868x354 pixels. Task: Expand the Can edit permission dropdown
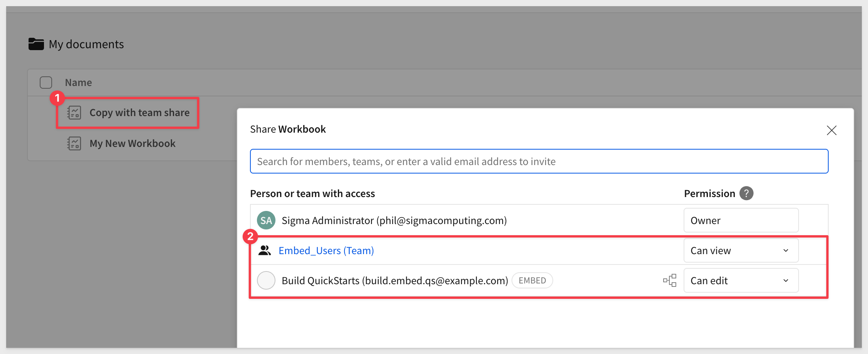(x=741, y=280)
